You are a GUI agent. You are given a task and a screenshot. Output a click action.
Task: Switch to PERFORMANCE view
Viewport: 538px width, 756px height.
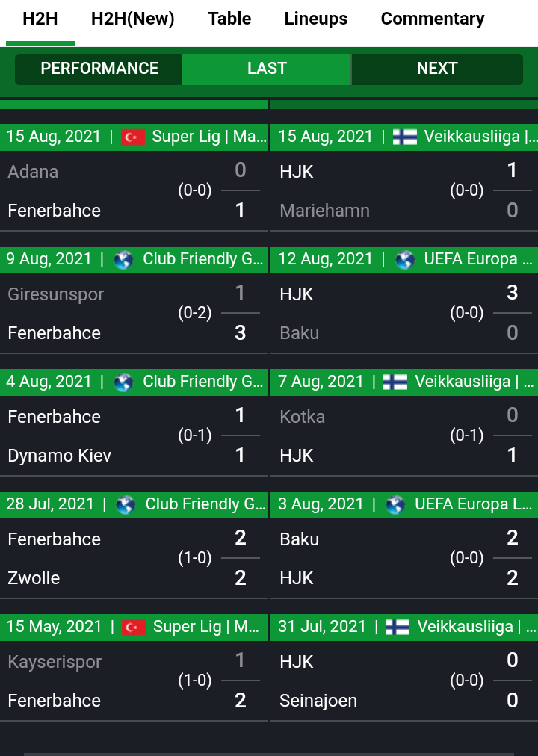[99, 69]
